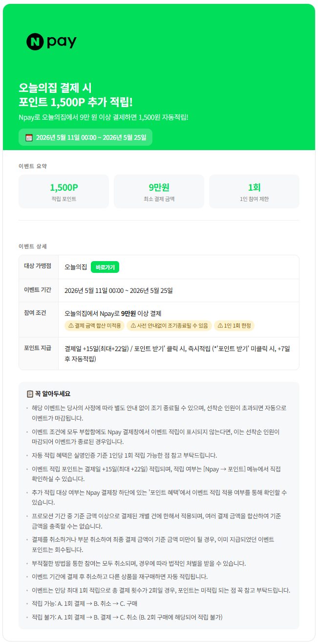Click the clipboard icon next to 꼭 알아두세요
The image size is (318, 644).
[x=30, y=394]
